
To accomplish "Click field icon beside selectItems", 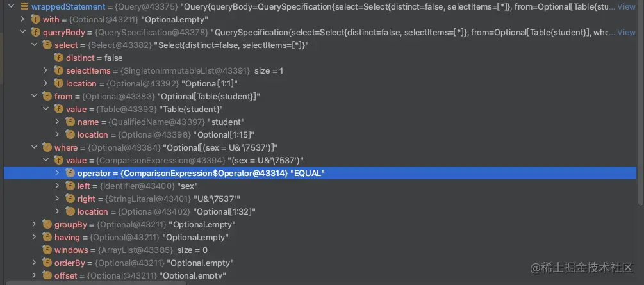I will point(59,70).
